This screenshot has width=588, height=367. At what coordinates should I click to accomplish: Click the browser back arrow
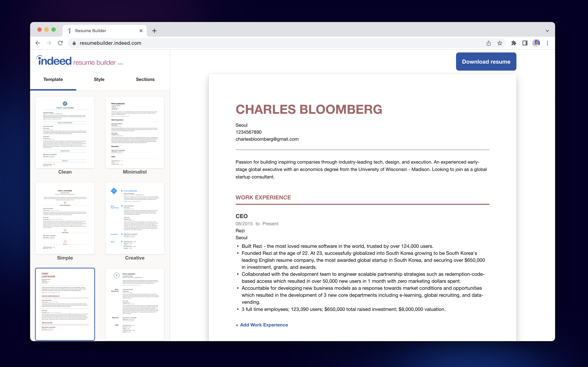(x=38, y=43)
